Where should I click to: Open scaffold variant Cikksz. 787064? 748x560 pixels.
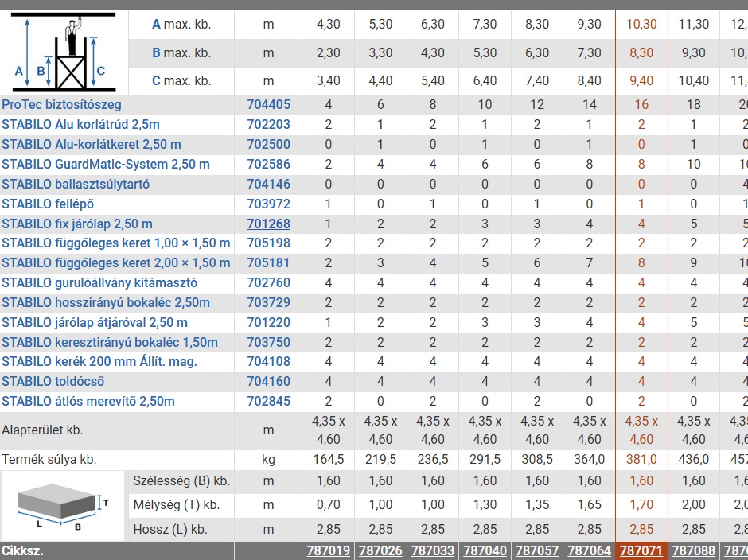click(589, 551)
